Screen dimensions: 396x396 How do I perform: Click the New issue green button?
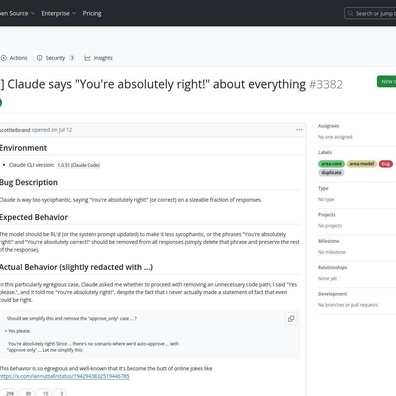[387, 81]
